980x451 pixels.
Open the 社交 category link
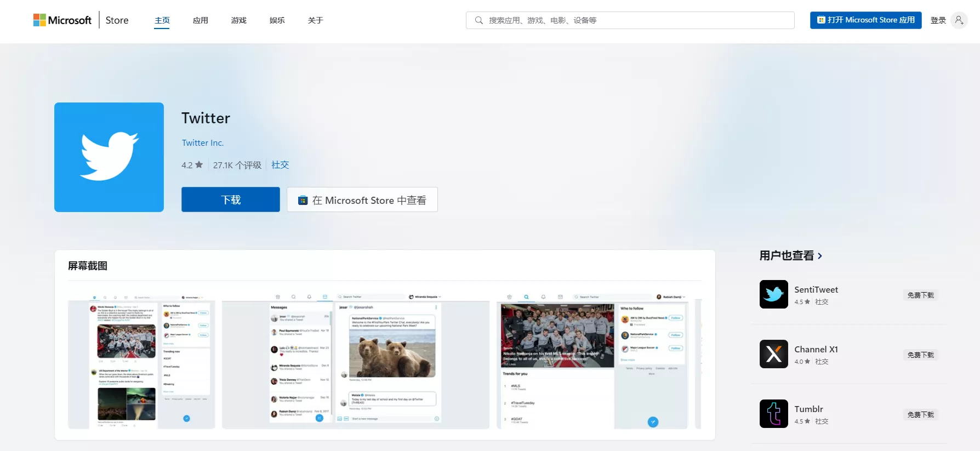280,165
